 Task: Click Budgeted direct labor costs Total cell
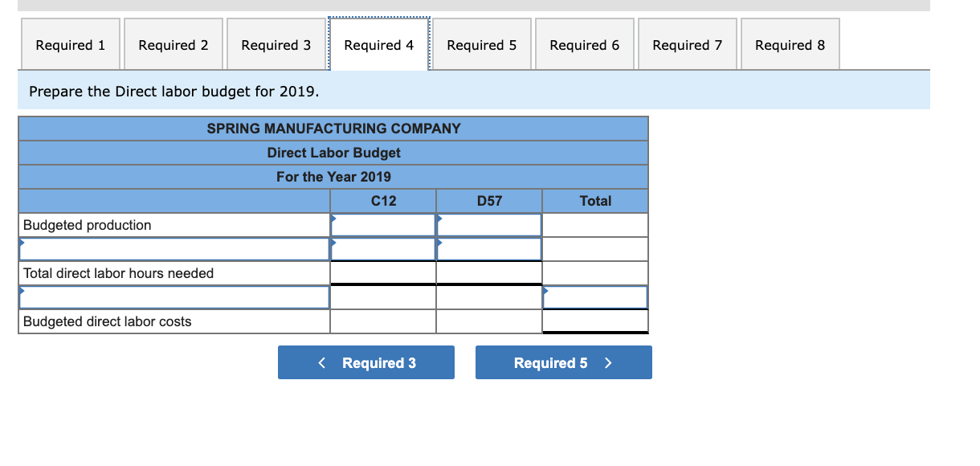click(x=595, y=321)
